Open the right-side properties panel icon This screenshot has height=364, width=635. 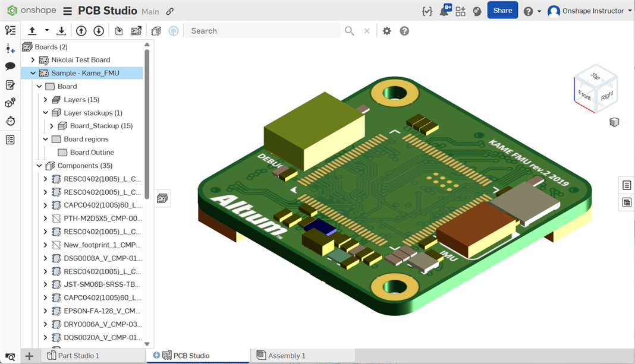(626, 185)
